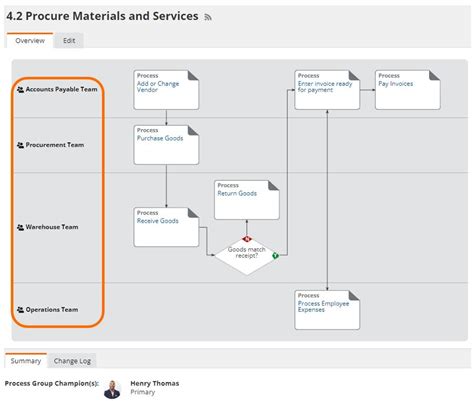Switch to the Edit tab

click(69, 41)
